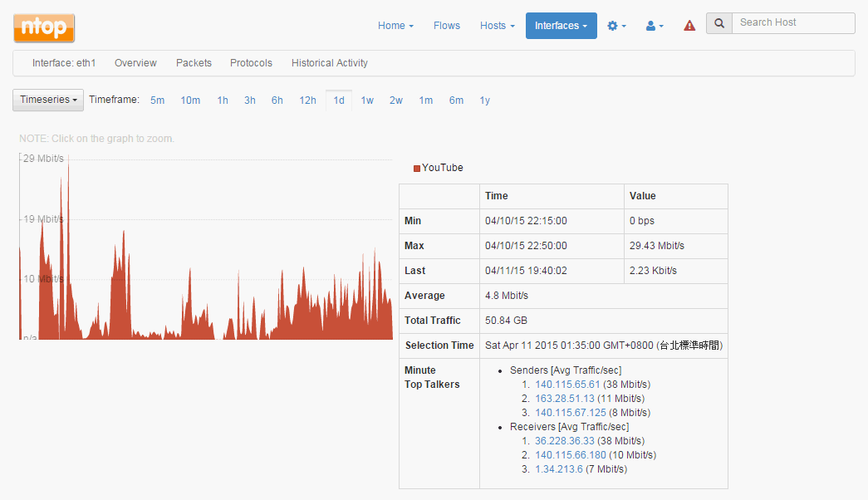Open sender host 163.28.51.13
This screenshot has width=868, height=500.
pos(565,399)
